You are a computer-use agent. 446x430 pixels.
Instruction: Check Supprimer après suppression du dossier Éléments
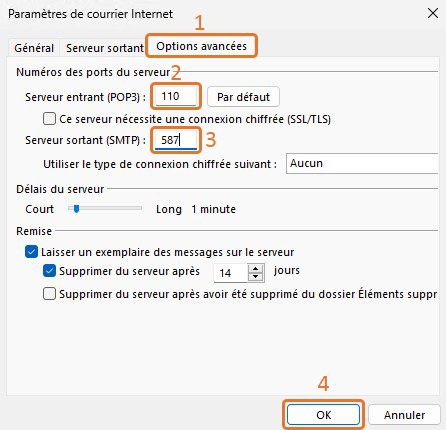(x=49, y=294)
